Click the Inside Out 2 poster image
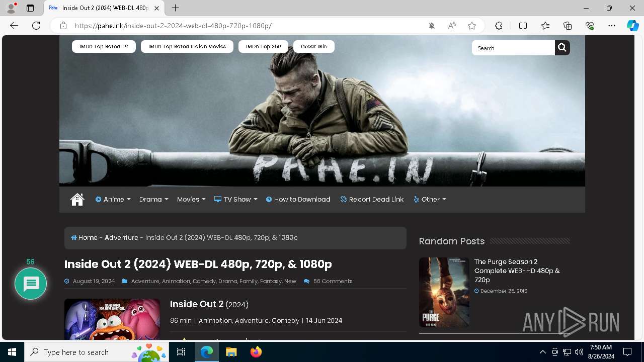Image resolution: width=644 pixels, height=362 pixels. [112, 319]
